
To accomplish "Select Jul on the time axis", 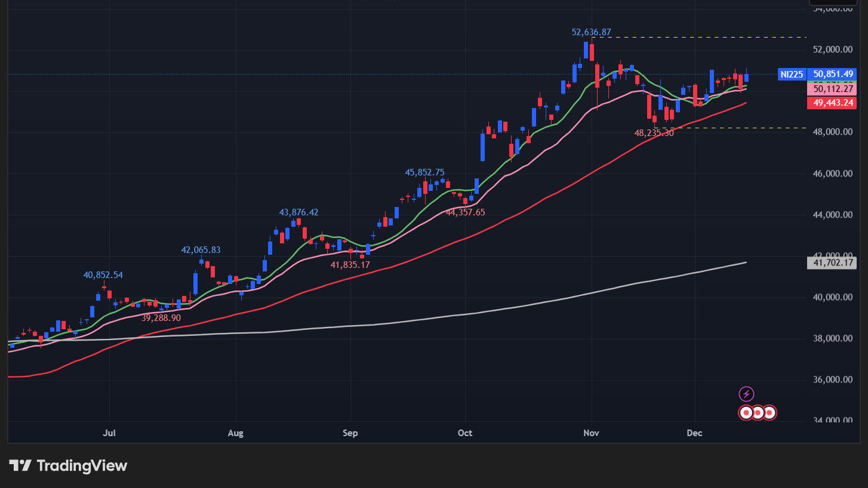I will click(109, 433).
